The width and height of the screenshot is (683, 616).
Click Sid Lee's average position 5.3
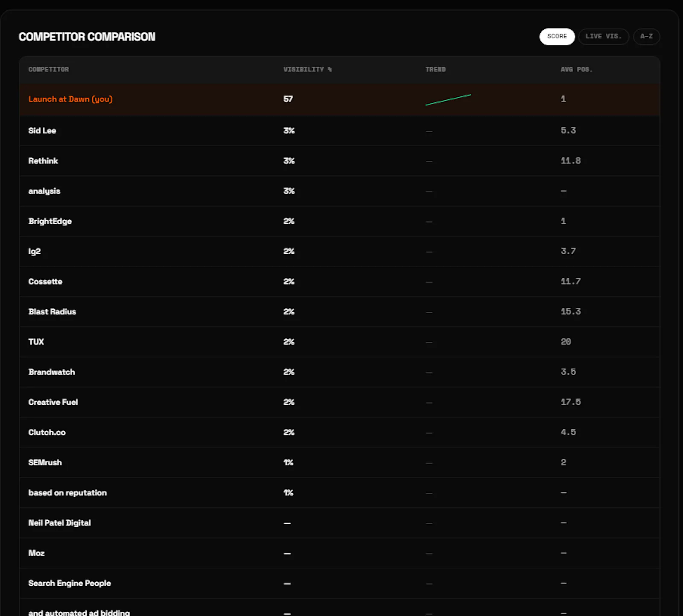pos(568,131)
